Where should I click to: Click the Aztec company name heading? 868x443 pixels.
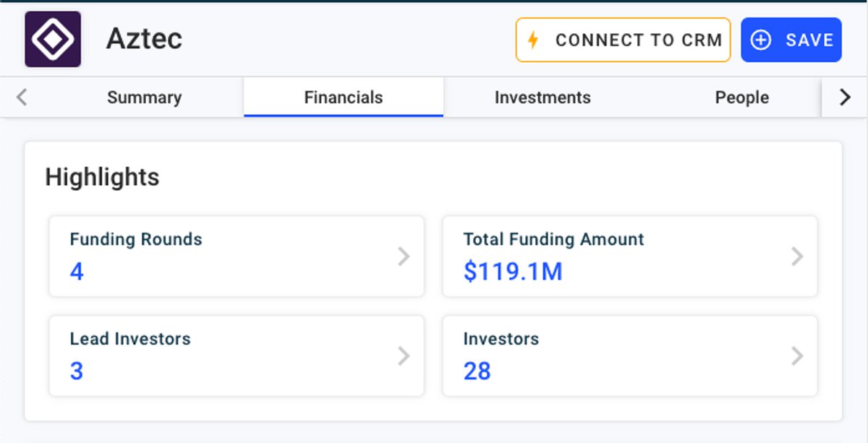[x=144, y=39]
